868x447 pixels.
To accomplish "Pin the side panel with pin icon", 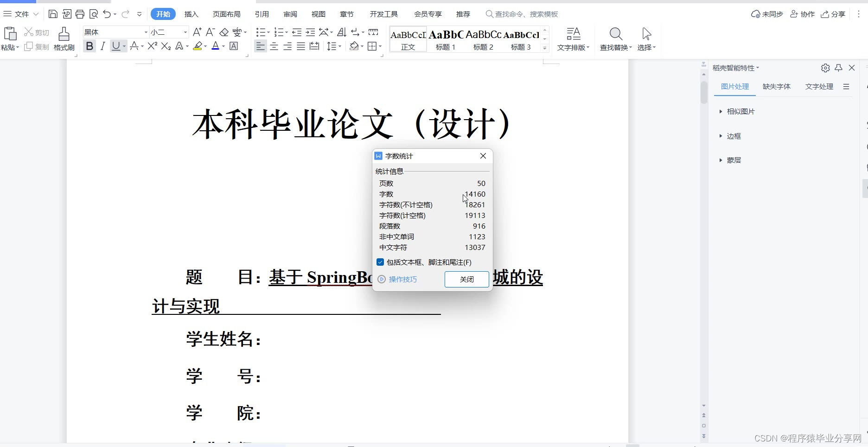I will point(838,68).
